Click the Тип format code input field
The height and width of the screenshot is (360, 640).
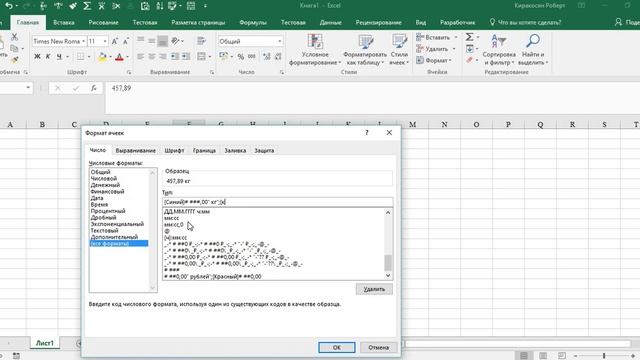(x=278, y=202)
